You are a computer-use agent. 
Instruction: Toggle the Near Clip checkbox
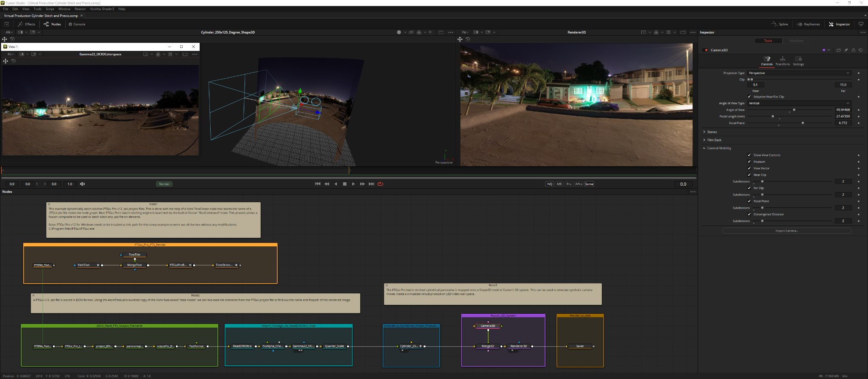click(749, 175)
